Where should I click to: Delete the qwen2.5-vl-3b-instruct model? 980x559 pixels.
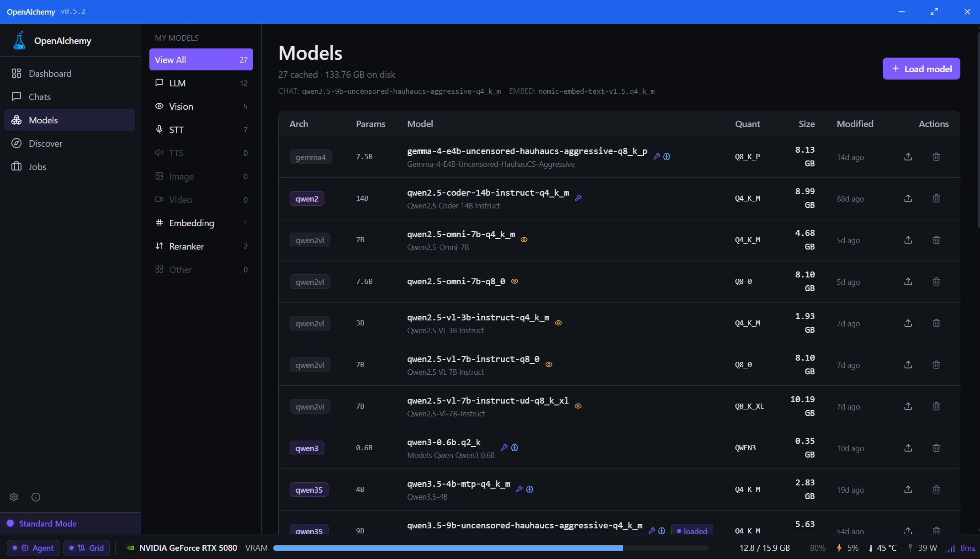[x=936, y=323]
